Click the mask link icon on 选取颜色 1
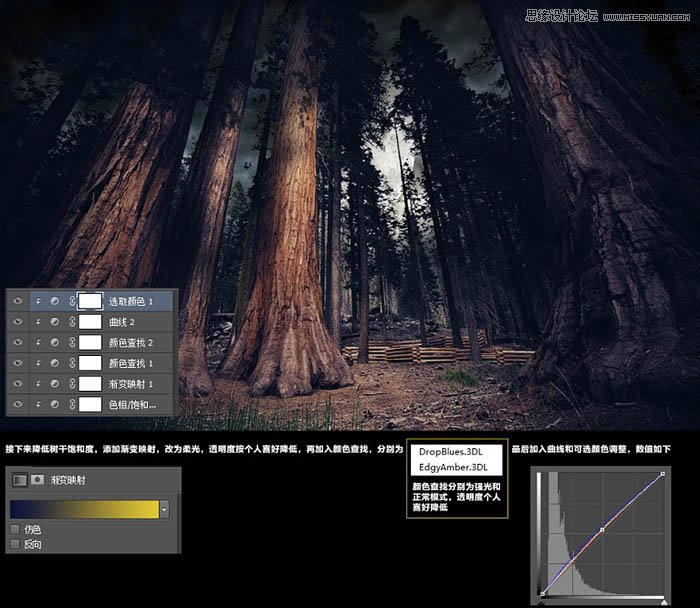This screenshot has width=700, height=608. click(72, 301)
